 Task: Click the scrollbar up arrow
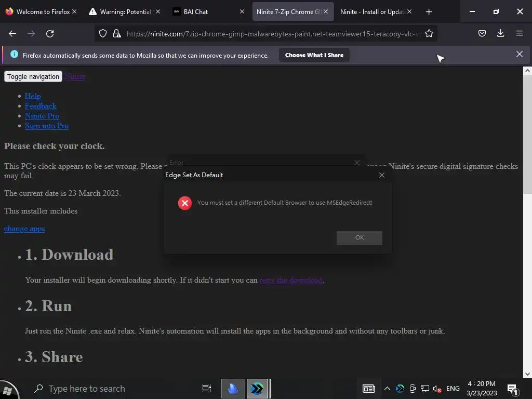point(527,71)
